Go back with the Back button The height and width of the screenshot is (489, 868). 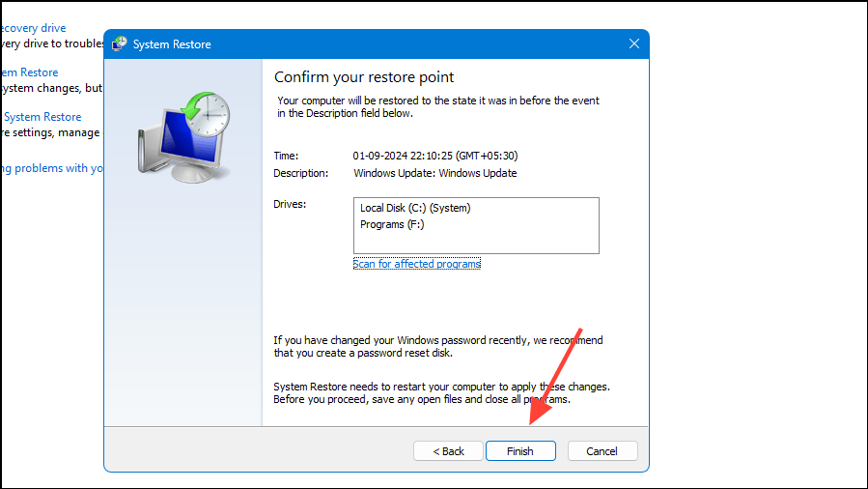coord(448,450)
